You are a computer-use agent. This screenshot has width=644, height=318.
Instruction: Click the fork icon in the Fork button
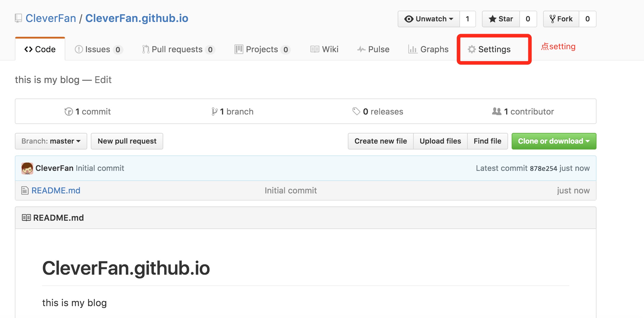click(x=552, y=19)
